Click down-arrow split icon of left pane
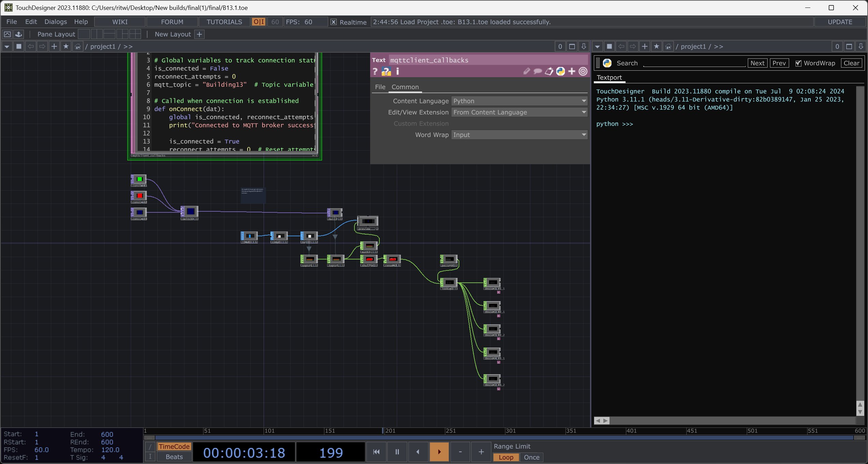Screen dimensions: 868x464 coord(584,46)
